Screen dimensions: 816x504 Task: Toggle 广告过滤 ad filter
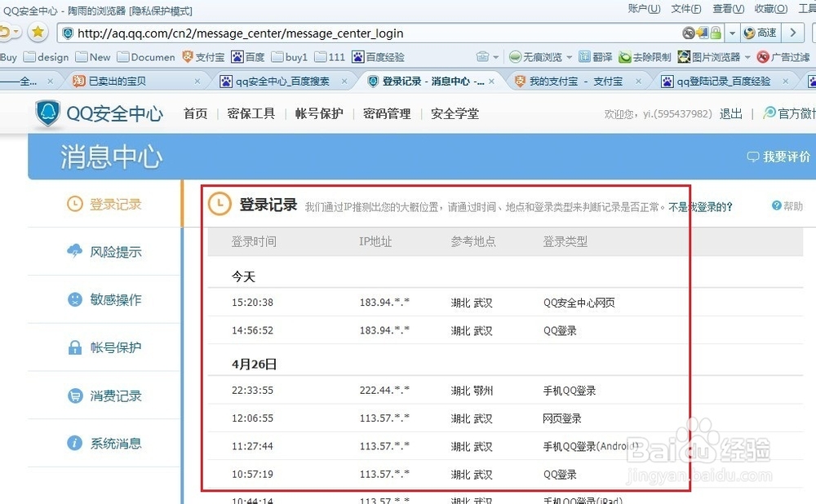coord(783,57)
